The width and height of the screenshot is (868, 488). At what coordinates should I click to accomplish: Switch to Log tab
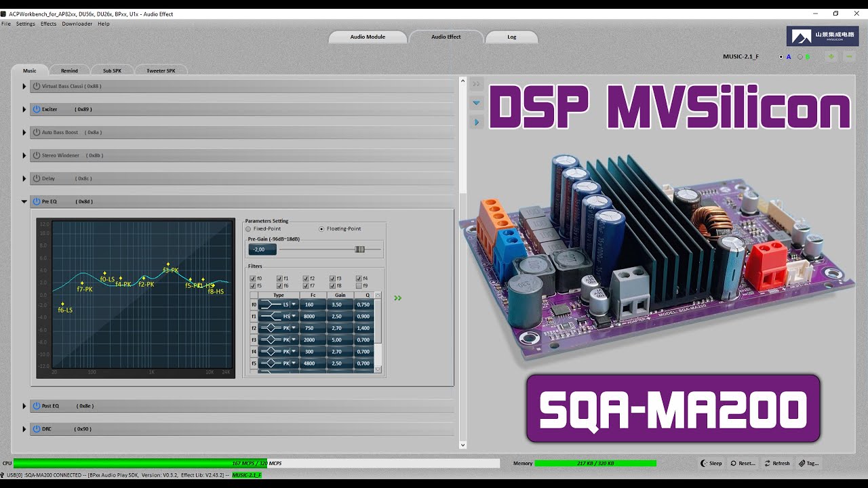pos(512,37)
